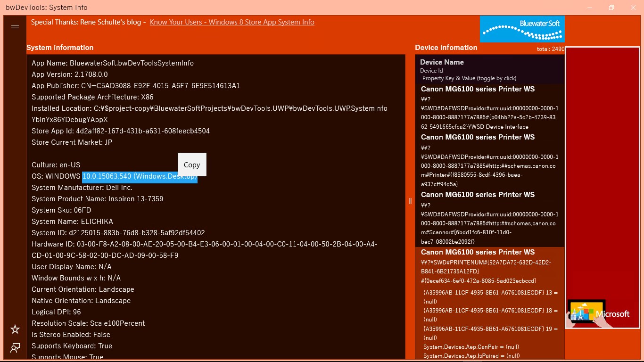Click Resolution Scale: Scale100Percent

(88, 323)
